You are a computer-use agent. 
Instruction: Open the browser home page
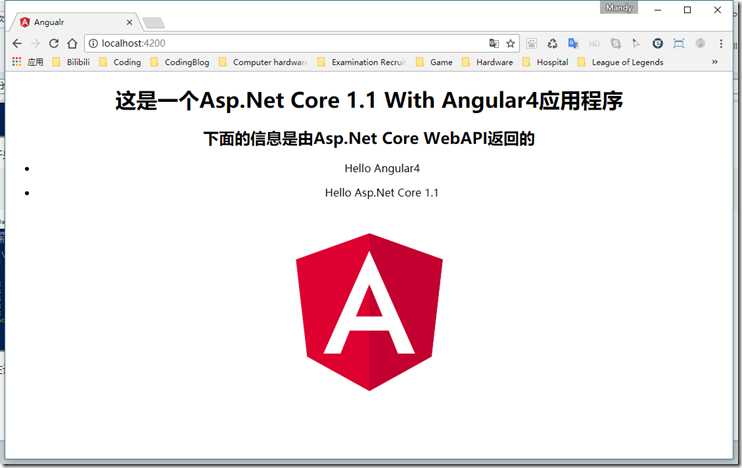coord(72,44)
